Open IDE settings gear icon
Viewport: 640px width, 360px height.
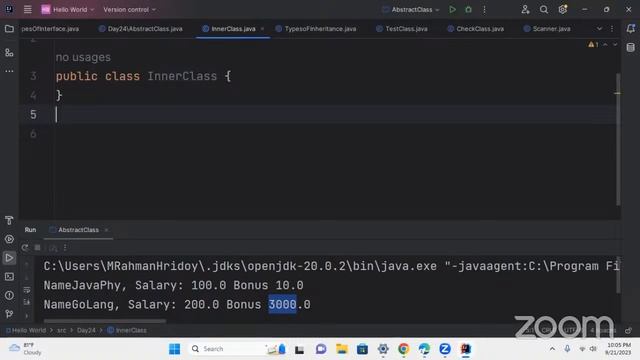tap(563, 9)
